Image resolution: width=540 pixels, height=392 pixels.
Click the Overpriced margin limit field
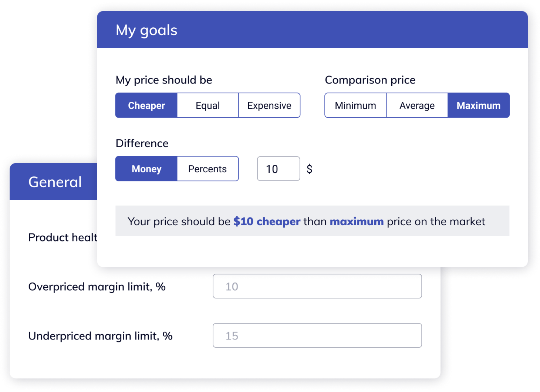[317, 286]
